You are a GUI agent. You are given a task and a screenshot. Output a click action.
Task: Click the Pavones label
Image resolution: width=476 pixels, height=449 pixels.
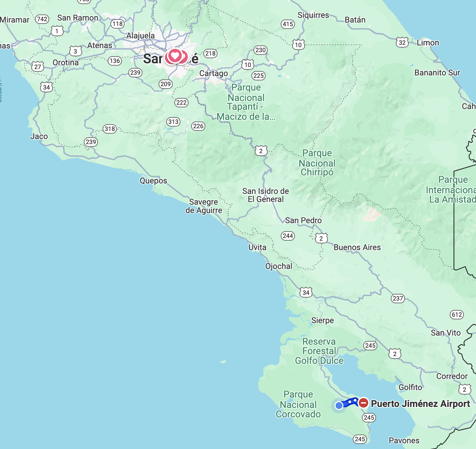point(404,441)
